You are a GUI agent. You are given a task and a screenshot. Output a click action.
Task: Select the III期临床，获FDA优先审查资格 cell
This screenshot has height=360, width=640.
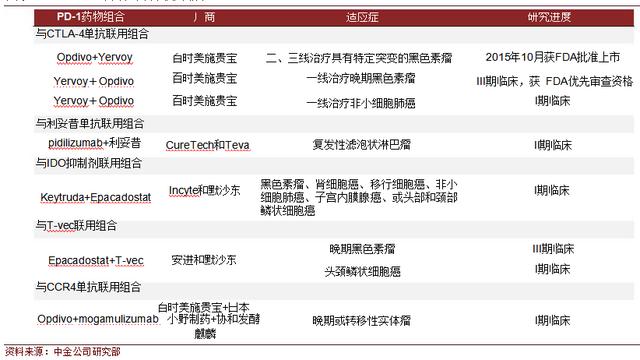point(554,81)
